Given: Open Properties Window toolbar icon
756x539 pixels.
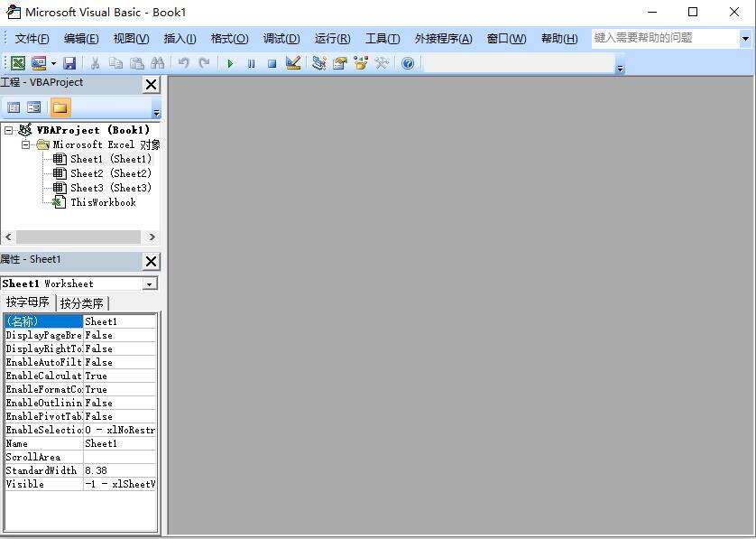Looking at the screenshot, I should tap(340, 63).
